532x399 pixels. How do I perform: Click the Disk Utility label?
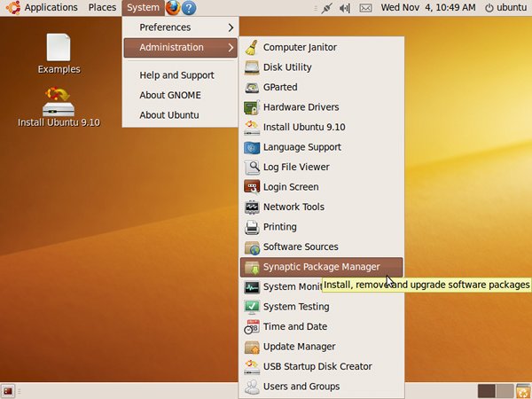click(287, 67)
